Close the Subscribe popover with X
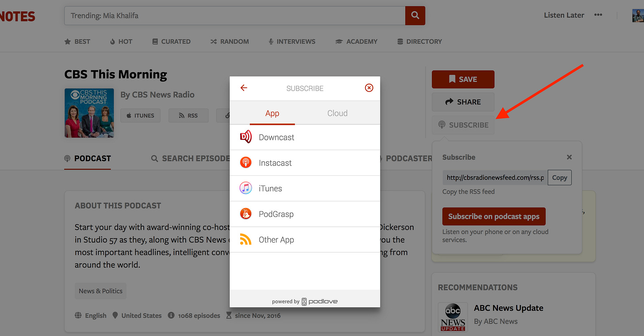 [x=569, y=157]
